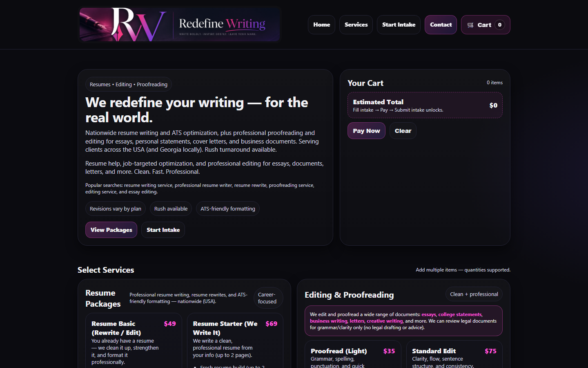Click the Estimated Total box
The width and height of the screenshot is (588, 368).
[x=425, y=105]
